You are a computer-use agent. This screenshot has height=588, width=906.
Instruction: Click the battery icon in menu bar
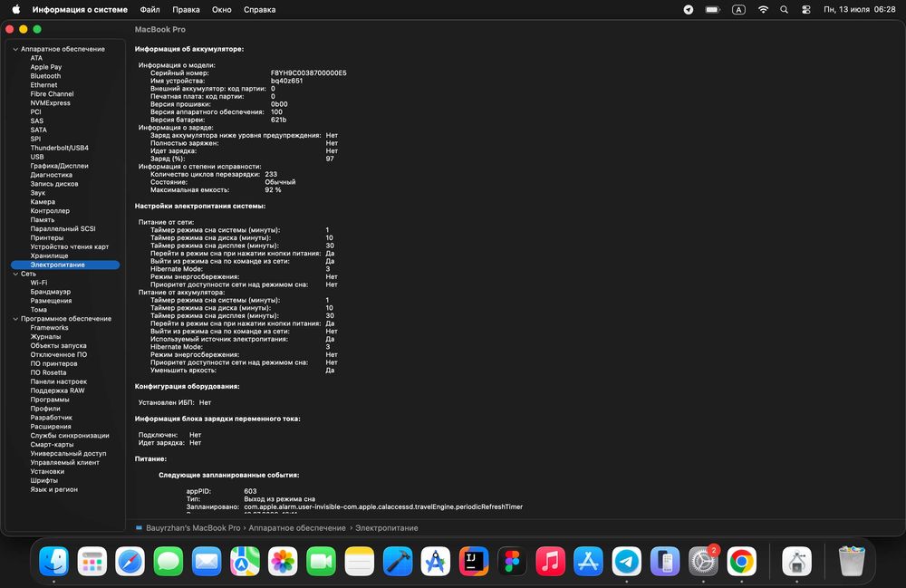[x=713, y=9]
